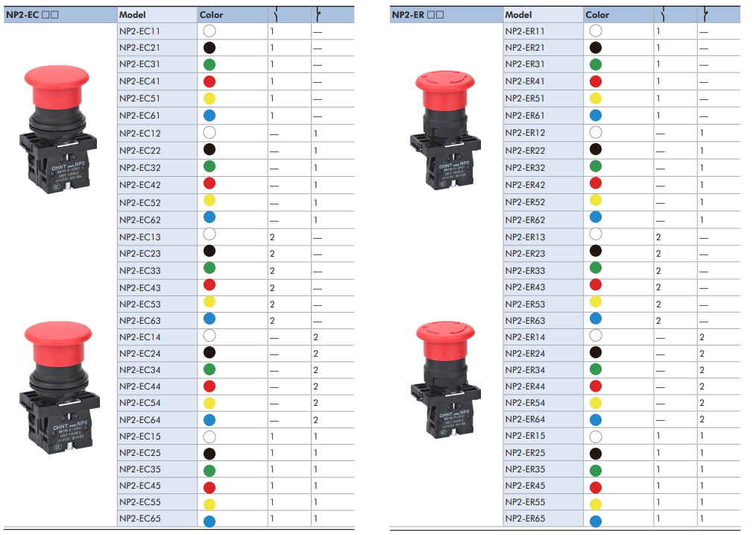Click the Model column header in NP2-EC table
Image resolution: width=756 pixels, height=535 pixels.
click(x=133, y=14)
